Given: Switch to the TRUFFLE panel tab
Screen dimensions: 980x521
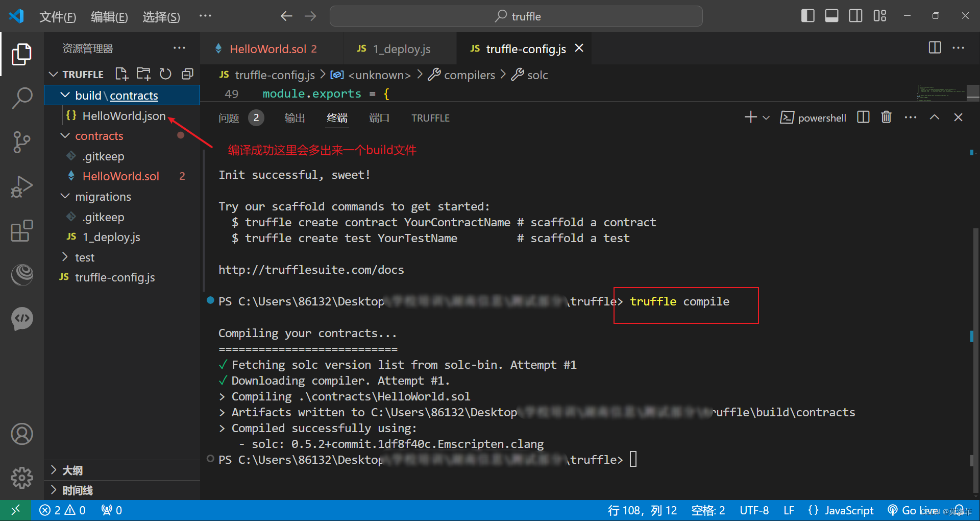Looking at the screenshot, I should (430, 118).
